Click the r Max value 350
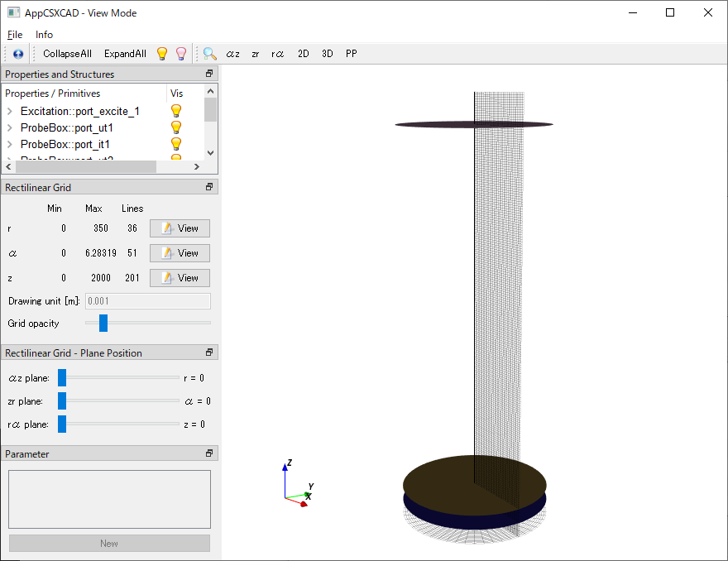Image resolution: width=728 pixels, height=561 pixels. pos(101,228)
